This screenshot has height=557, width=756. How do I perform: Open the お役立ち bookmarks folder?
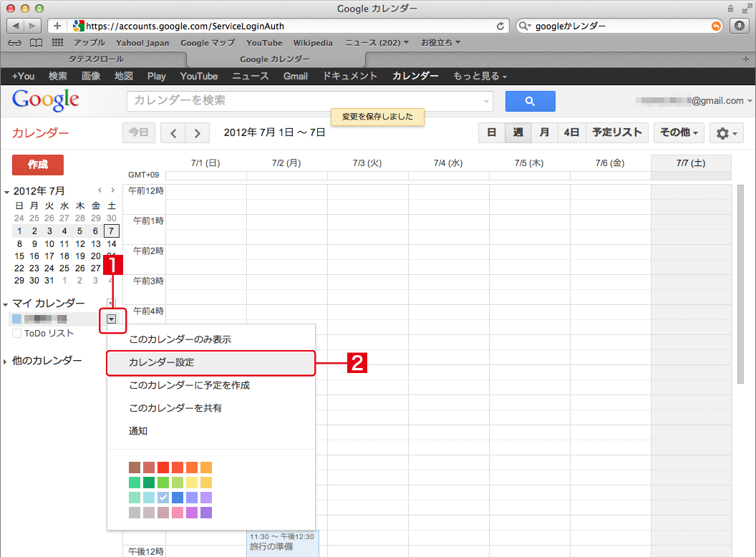(x=441, y=43)
